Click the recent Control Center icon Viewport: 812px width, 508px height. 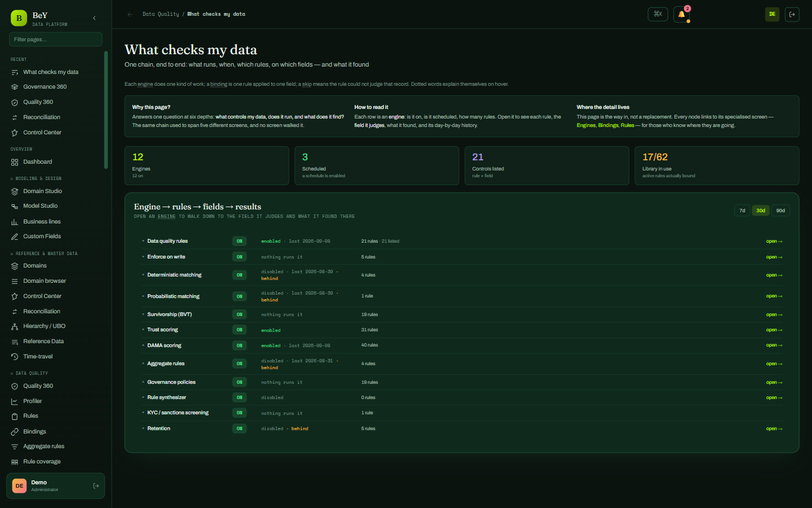point(15,133)
